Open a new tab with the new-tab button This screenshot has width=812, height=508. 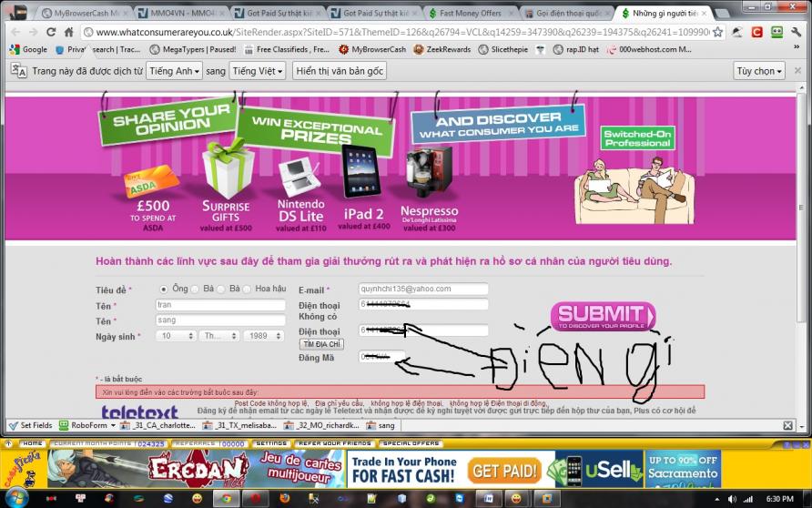(x=723, y=13)
